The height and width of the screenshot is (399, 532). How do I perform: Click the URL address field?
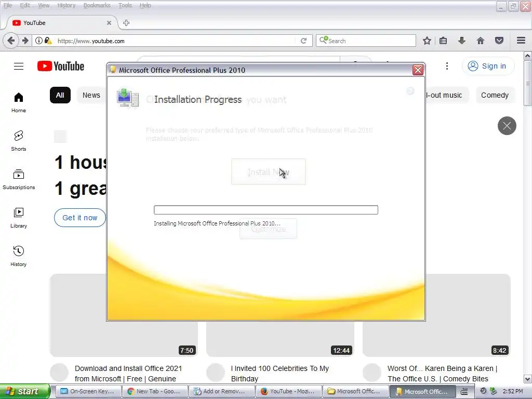[x=177, y=41]
